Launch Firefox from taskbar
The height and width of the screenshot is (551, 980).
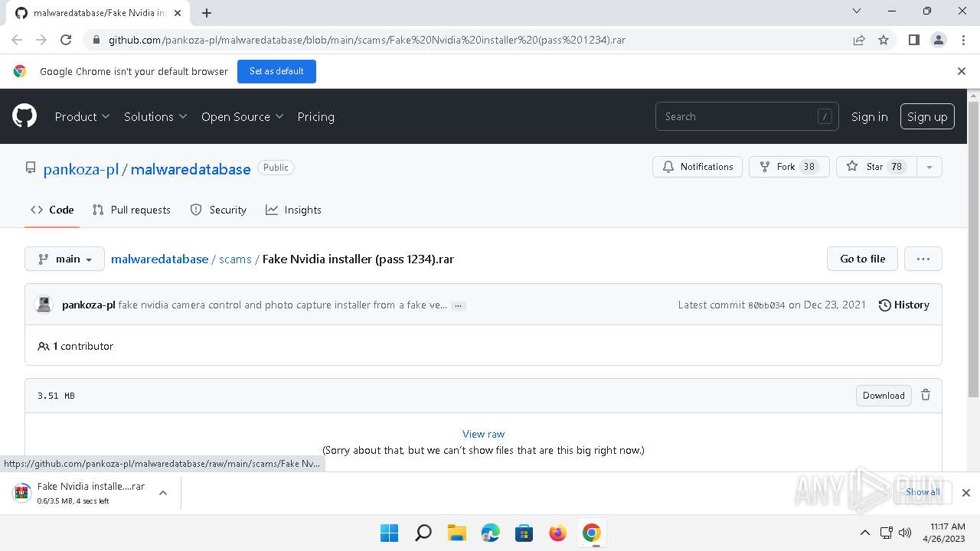click(x=558, y=533)
